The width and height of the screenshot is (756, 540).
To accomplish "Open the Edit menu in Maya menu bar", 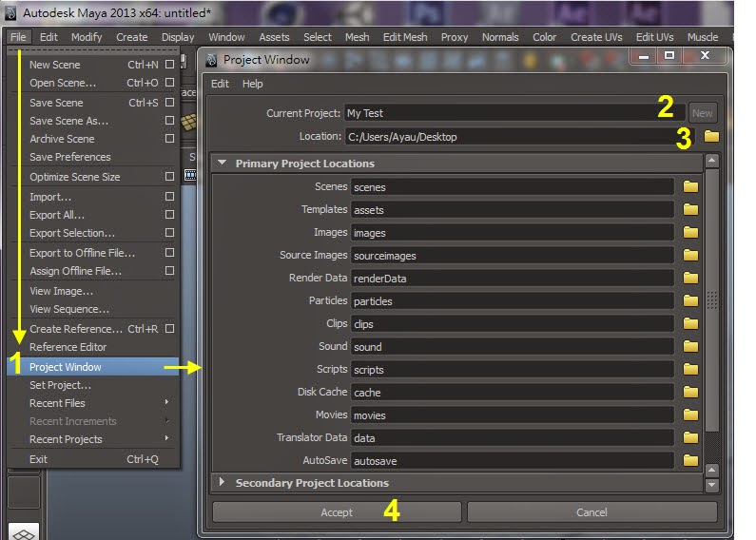I will click(48, 37).
